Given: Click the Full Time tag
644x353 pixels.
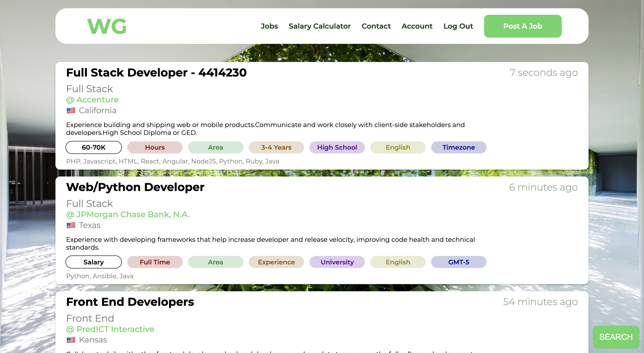Looking at the screenshot, I should tap(155, 262).
